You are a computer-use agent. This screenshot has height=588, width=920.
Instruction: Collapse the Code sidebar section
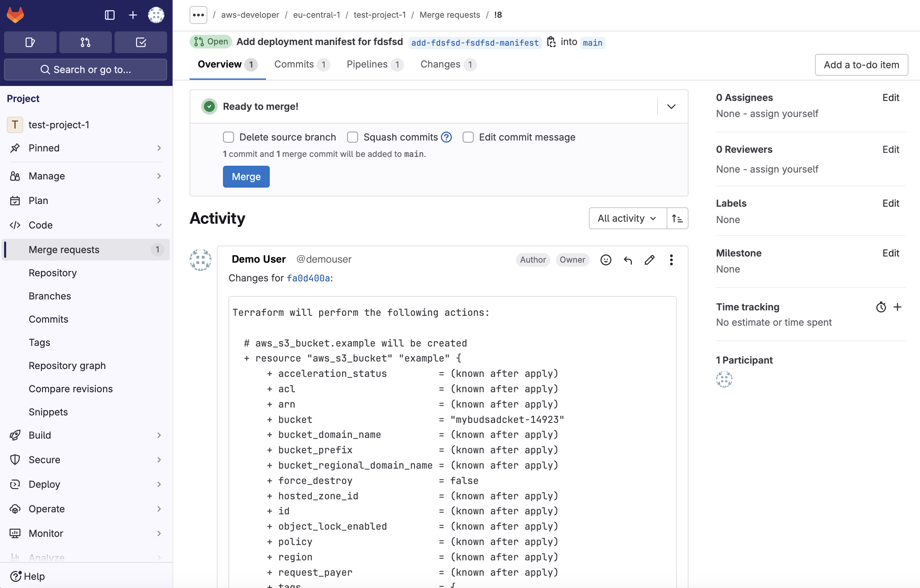[159, 225]
